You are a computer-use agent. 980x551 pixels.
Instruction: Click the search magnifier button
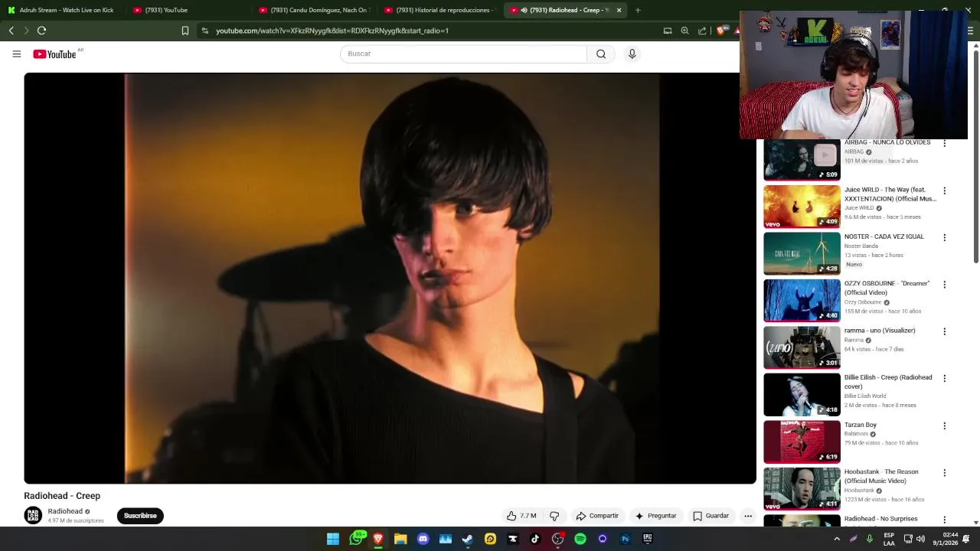point(601,54)
